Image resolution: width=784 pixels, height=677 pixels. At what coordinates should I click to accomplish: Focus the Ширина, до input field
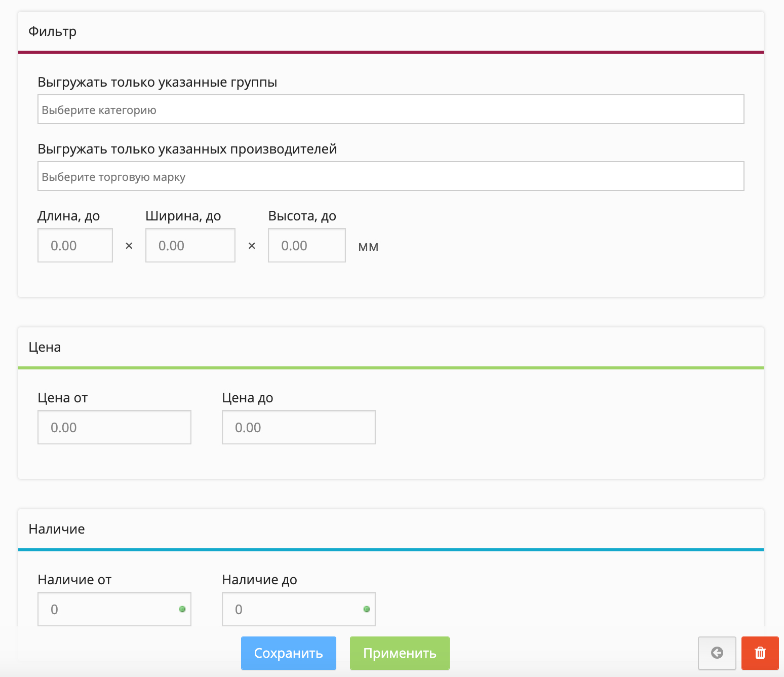[190, 245]
